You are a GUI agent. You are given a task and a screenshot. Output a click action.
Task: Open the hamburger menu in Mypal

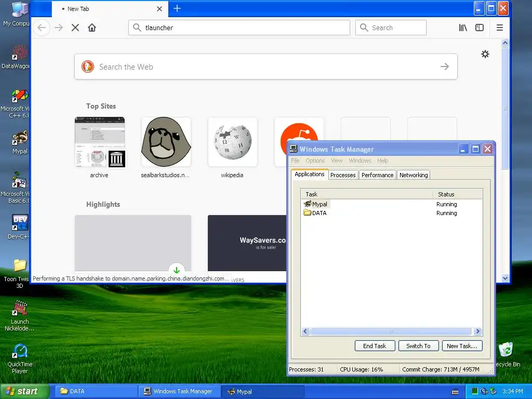(499, 28)
